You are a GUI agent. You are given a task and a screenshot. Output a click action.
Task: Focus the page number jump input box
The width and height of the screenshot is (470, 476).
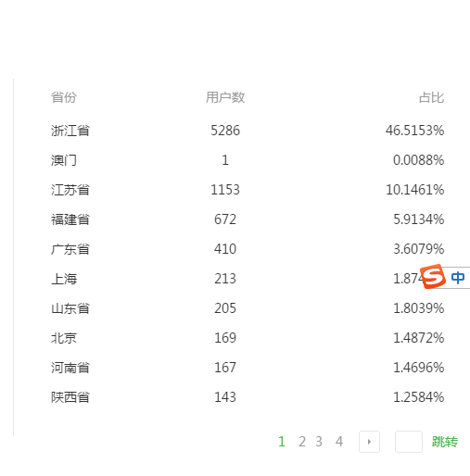(409, 442)
